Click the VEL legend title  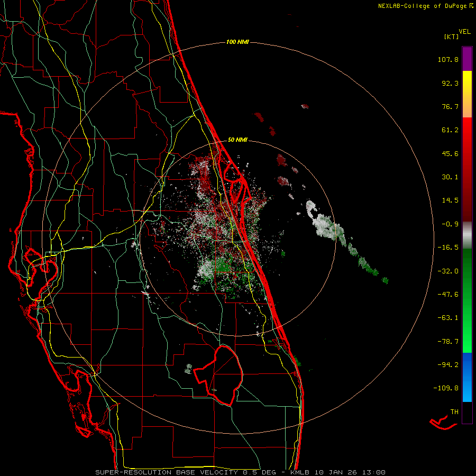pyautogui.click(x=465, y=32)
